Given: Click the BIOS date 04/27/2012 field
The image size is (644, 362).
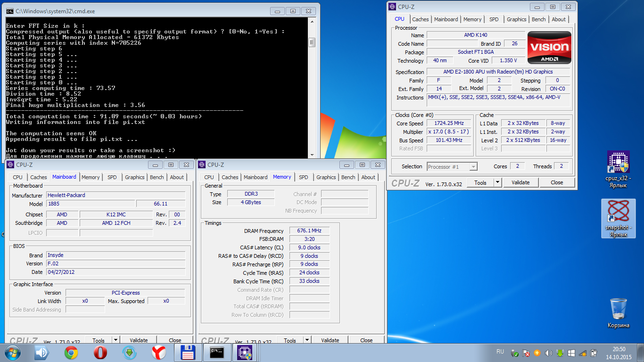Looking at the screenshot, I should pos(116,272).
